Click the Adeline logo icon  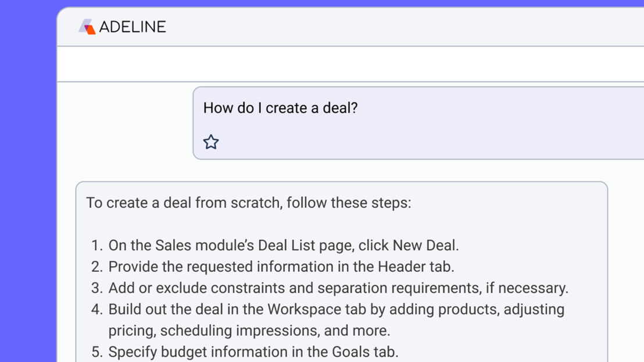(x=87, y=27)
